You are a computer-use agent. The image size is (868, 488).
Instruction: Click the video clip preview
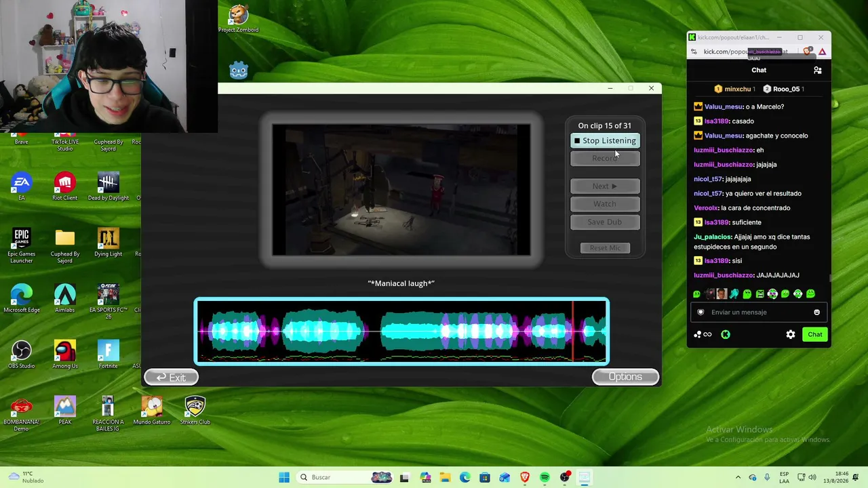coord(401,190)
